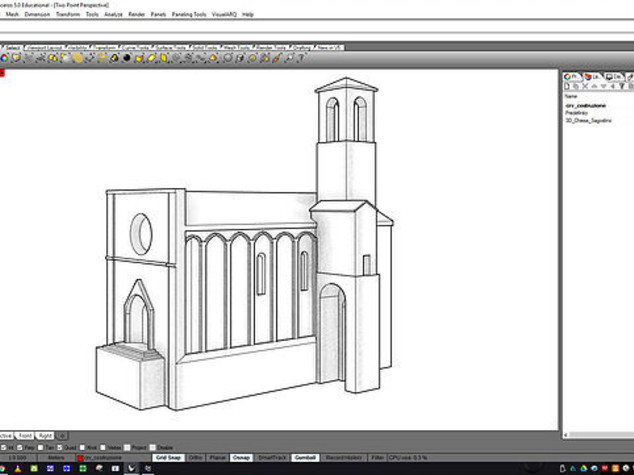The width and height of the screenshot is (634, 475).
Task: Click the paintbrush toolbar icon
Action: pyautogui.click(x=277, y=58)
